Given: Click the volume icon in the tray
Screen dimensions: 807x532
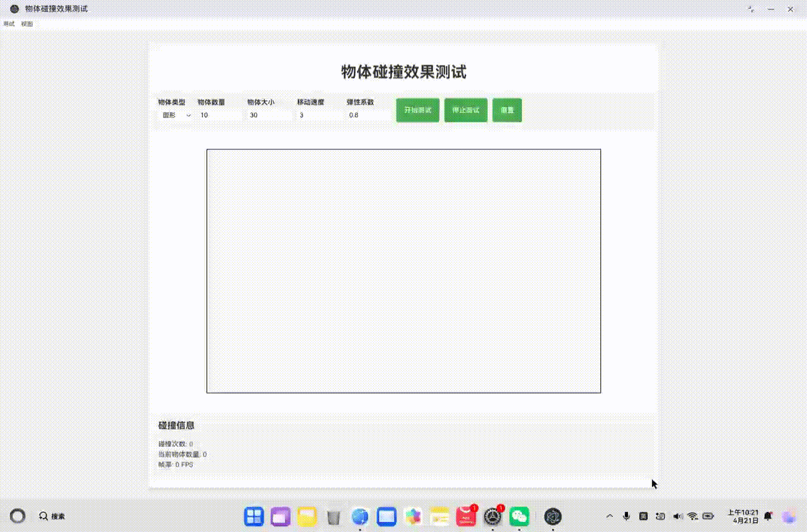Looking at the screenshot, I should [678, 516].
